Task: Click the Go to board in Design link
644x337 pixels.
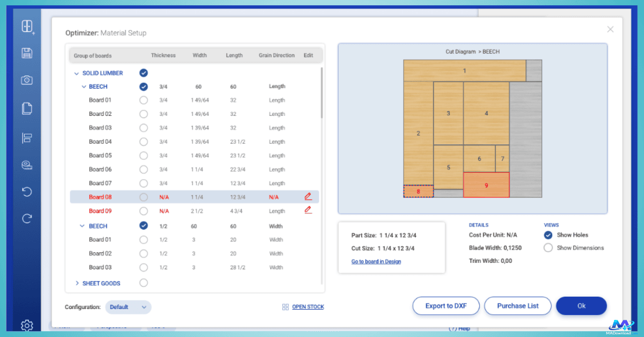Action: point(376,261)
